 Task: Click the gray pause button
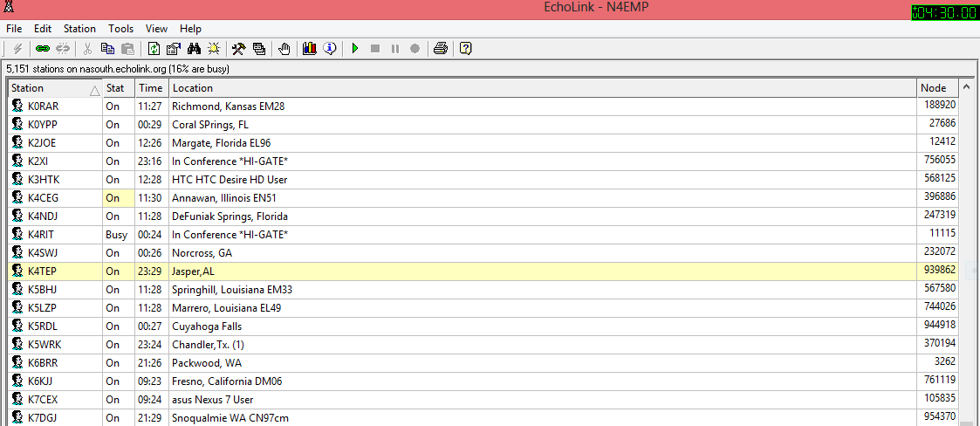[x=395, y=48]
